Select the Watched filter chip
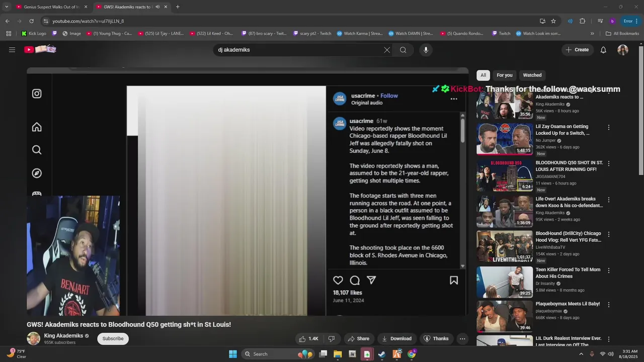 (x=532, y=75)
